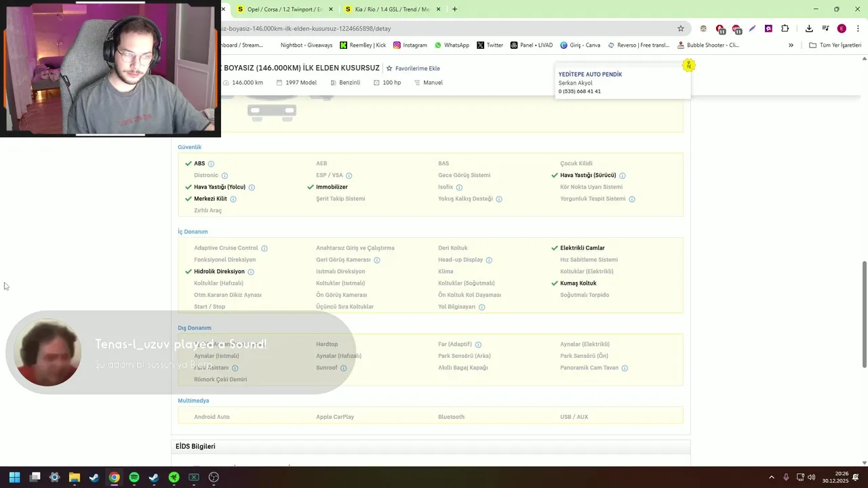Open Panel • LIVAD bookmark
868x488 pixels.
(532, 45)
